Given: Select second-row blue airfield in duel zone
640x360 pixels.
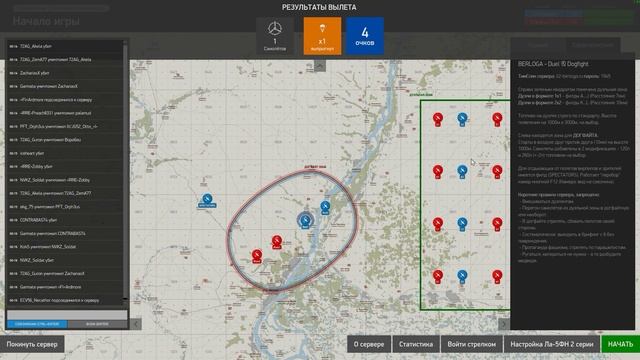Looking at the screenshot, I should tap(462, 171).
